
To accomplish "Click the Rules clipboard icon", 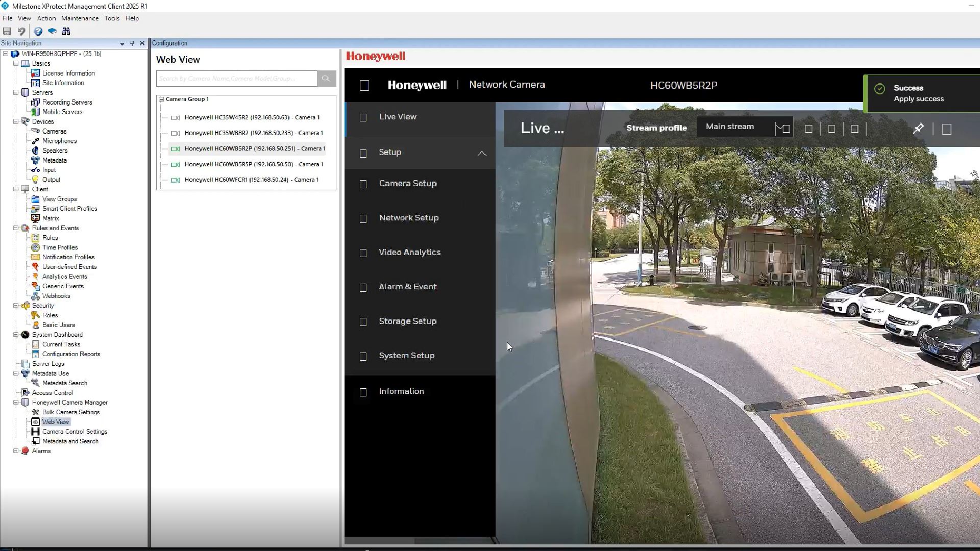I will click(35, 238).
